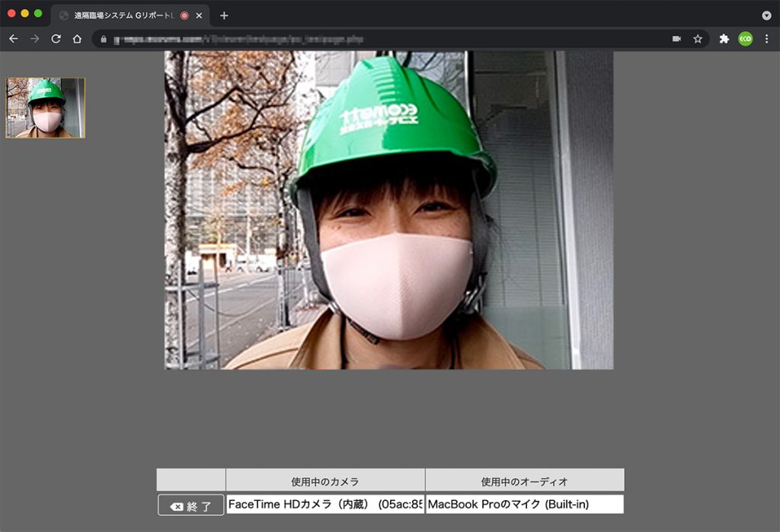Viewport: 780px width, 532px height.
Task: Click the green fullscreen window button
Action: point(38,14)
